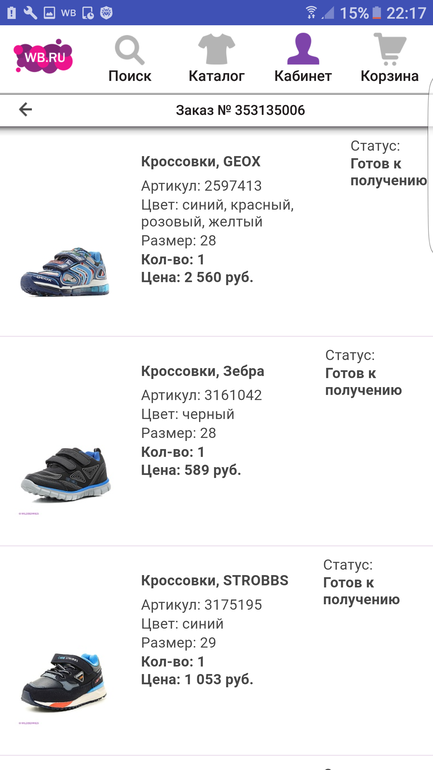433x770 pixels.
Task: Tap the GEOX Готов к получению status
Action: point(388,172)
